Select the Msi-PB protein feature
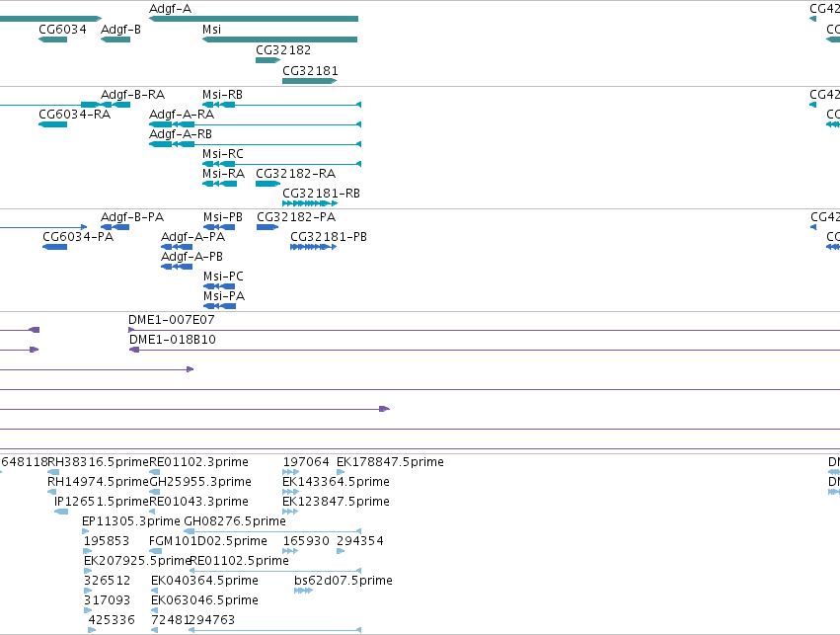The image size is (840, 635). (x=219, y=228)
